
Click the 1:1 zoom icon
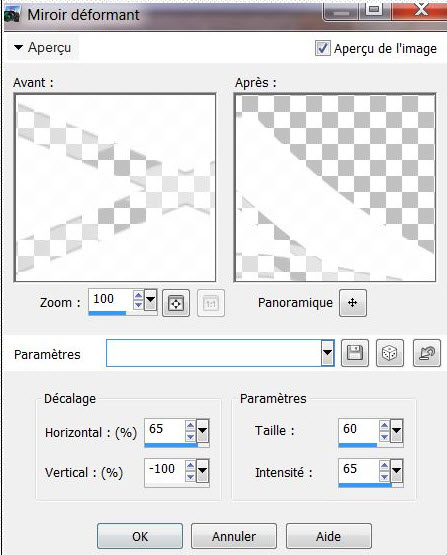[211, 303]
